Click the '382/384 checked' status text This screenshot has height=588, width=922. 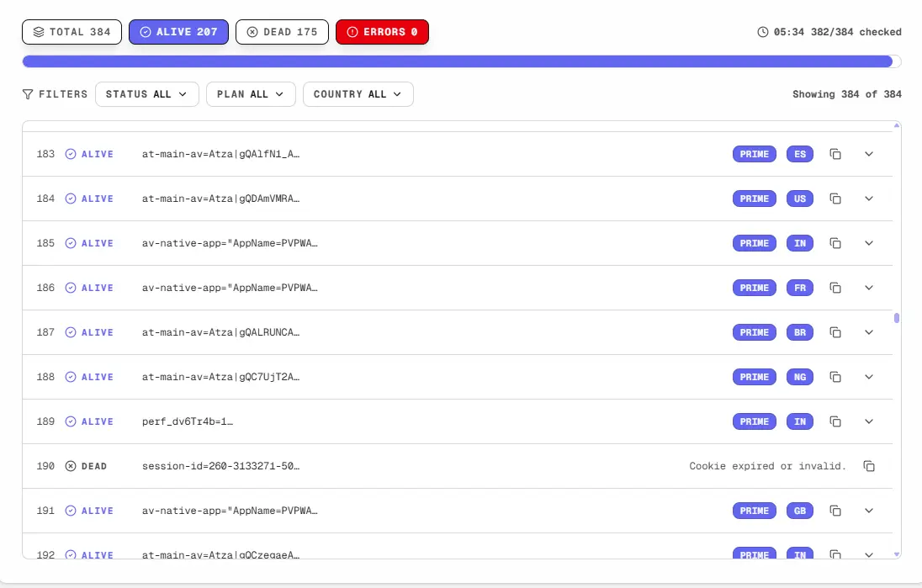[x=856, y=32]
